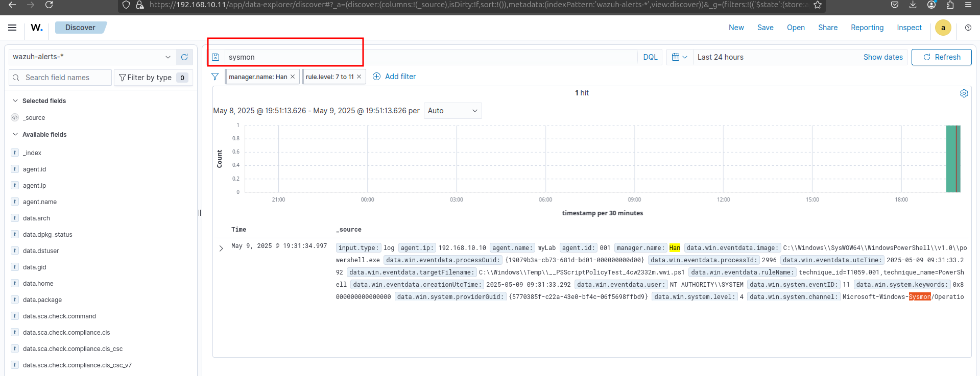Screen dimensions: 980x376
Task: Open the Inspect menu item
Action: pyautogui.click(x=909, y=28)
